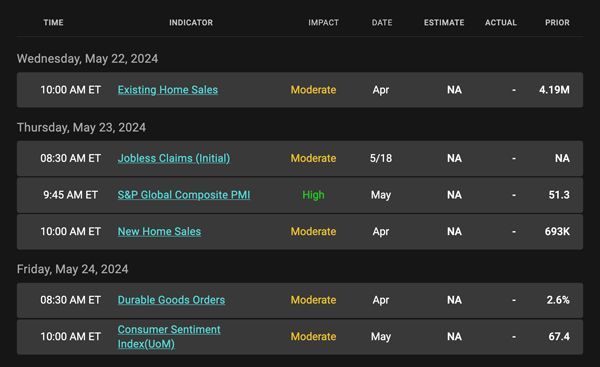Image resolution: width=600 pixels, height=367 pixels.
Task: Select the Thursday, May 23, 2024 heading
Action: coord(81,127)
